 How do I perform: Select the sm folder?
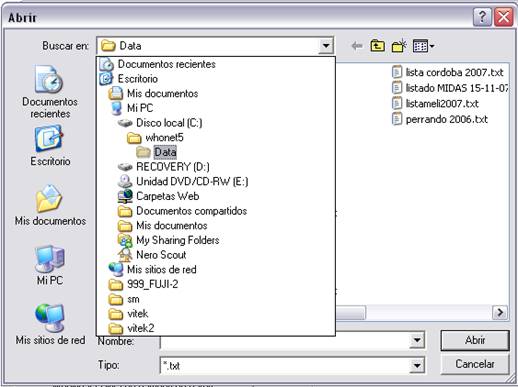[124, 299]
